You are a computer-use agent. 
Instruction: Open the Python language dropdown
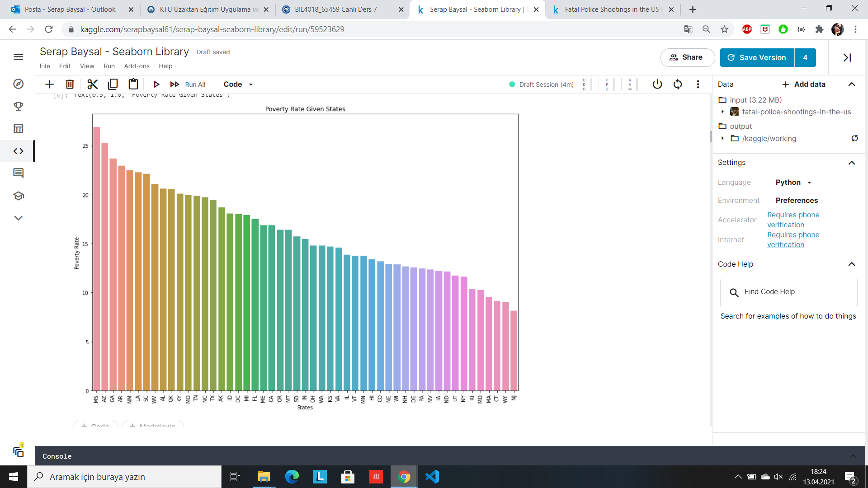[793, 183]
